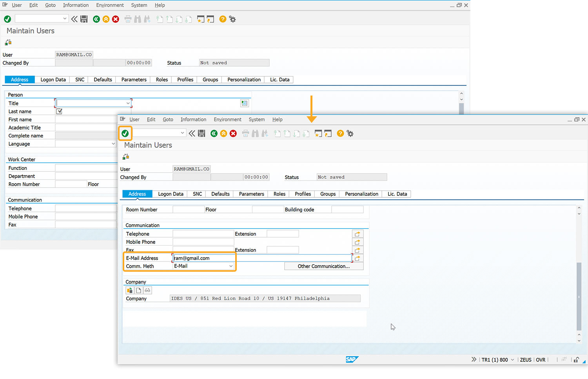The width and height of the screenshot is (588, 379).
Task: Click the highlighted green Enter checkmark icon
Action: pyautogui.click(x=125, y=134)
